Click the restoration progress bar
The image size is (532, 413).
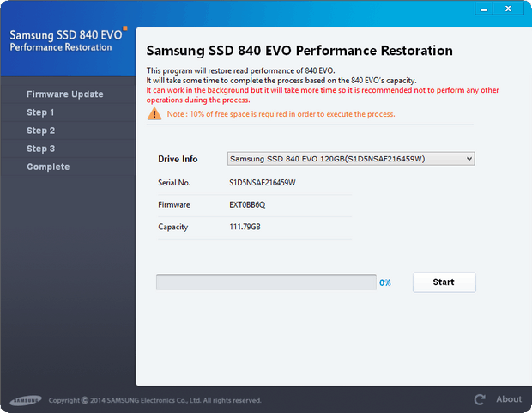point(265,282)
